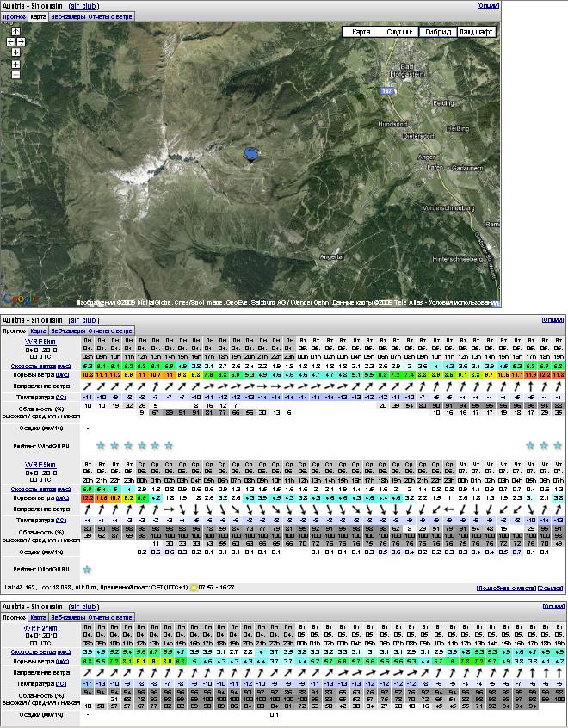This screenshot has width=568, height=728.
Task: Pan the map left with arrow button
Action: click(x=9, y=40)
